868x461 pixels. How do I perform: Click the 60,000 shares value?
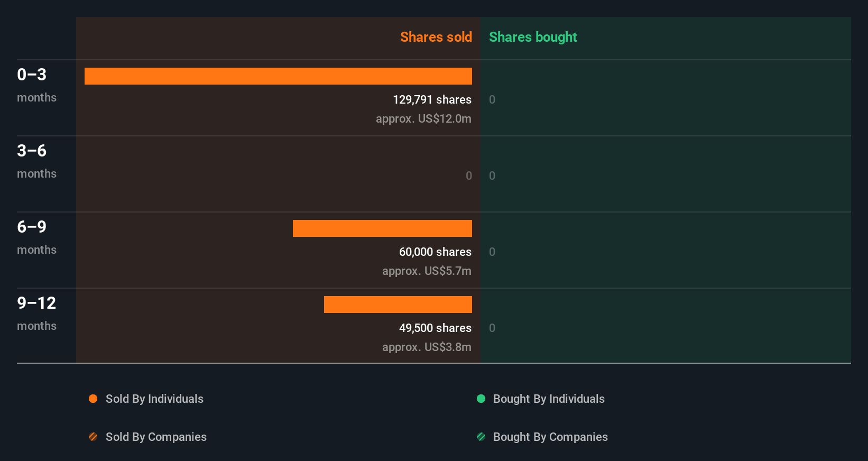(435, 252)
